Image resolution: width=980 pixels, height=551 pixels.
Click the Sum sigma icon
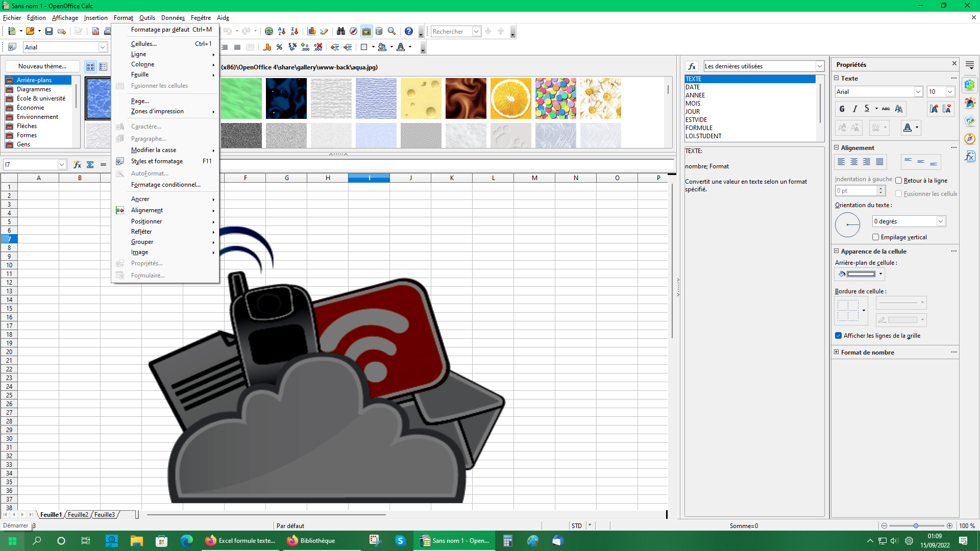click(x=90, y=164)
